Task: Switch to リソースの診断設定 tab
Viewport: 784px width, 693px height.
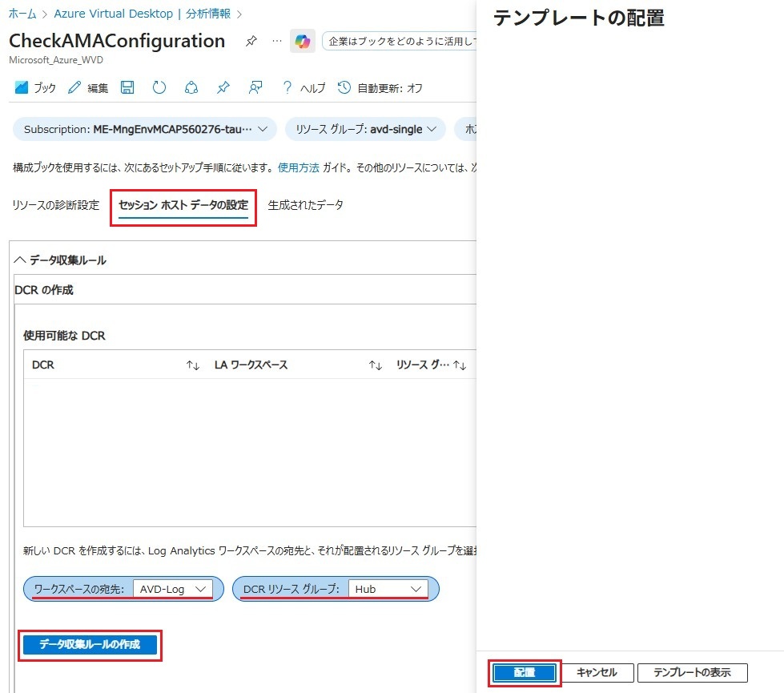Action: click(x=56, y=205)
